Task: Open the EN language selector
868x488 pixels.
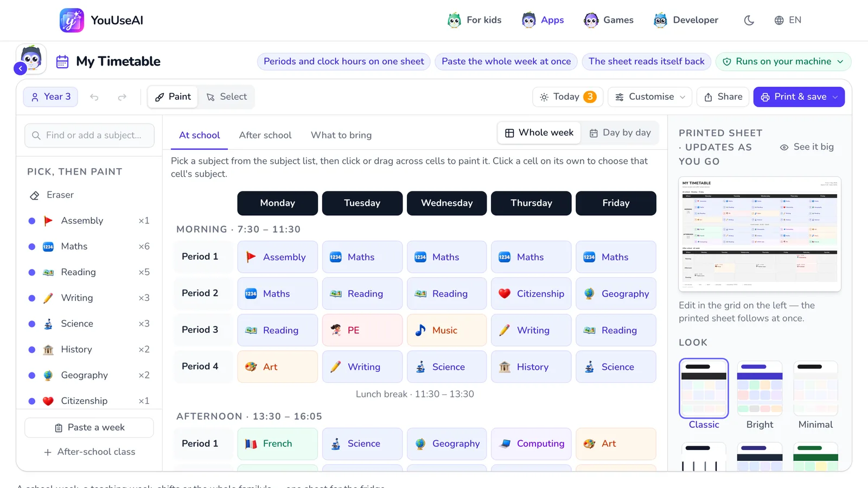Action: [788, 20]
